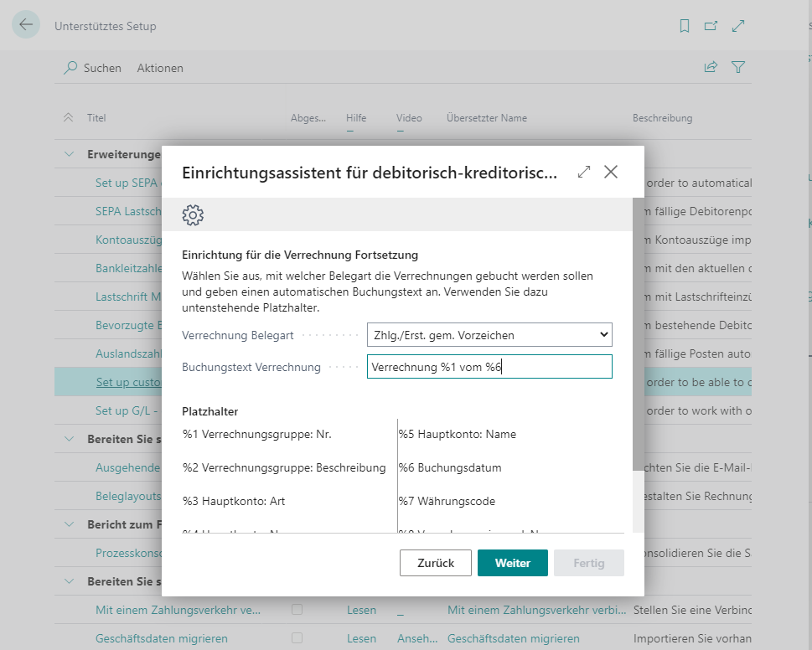The width and height of the screenshot is (812, 650).
Task: Collapse the Erweiterungen group
Action: [x=69, y=154]
